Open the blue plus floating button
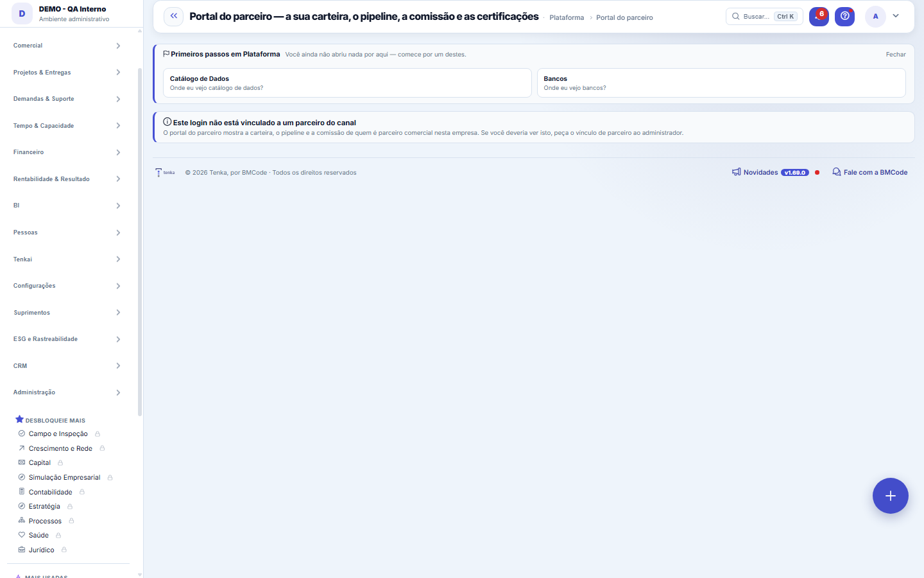The image size is (924, 578). [x=890, y=496]
